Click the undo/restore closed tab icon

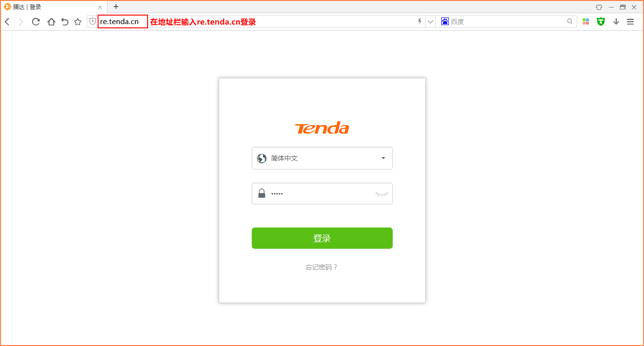coord(65,22)
